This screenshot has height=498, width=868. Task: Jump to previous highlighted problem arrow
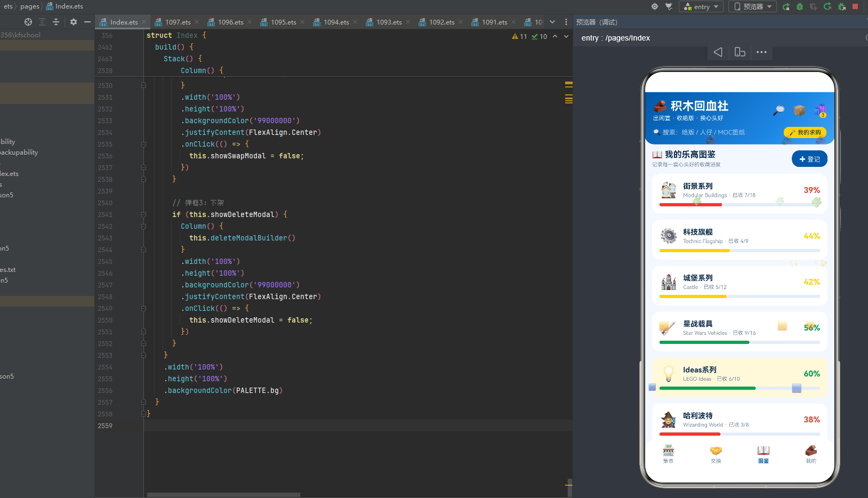555,36
